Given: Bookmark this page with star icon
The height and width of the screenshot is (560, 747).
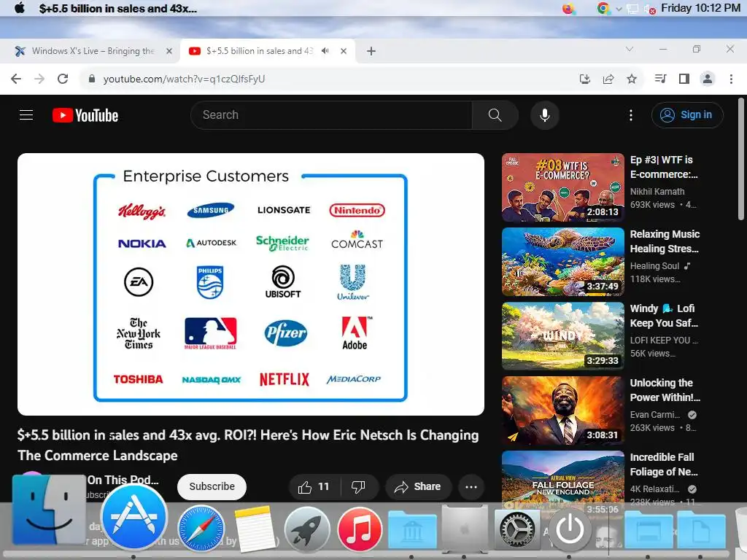Looking at the screenshot, I should click(632, 79).
